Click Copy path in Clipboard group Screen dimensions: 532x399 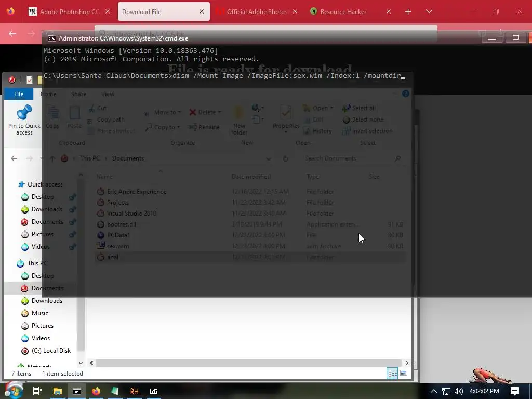tap(106, 119)
